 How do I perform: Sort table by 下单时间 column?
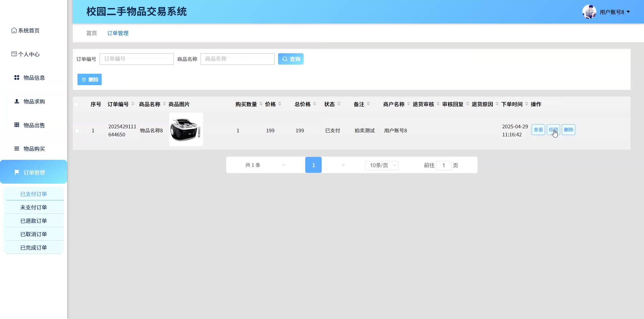[x=527, y=104]
